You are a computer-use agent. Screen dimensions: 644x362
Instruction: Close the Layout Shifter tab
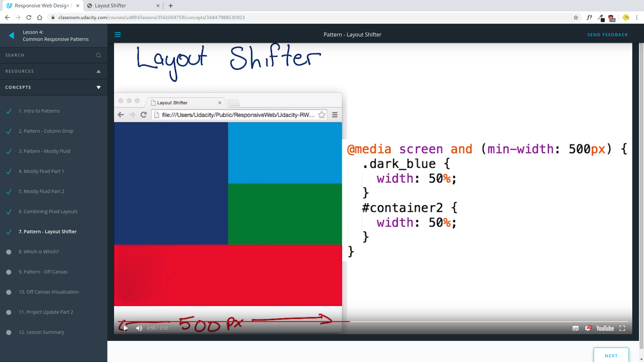[x=158, y=6]
